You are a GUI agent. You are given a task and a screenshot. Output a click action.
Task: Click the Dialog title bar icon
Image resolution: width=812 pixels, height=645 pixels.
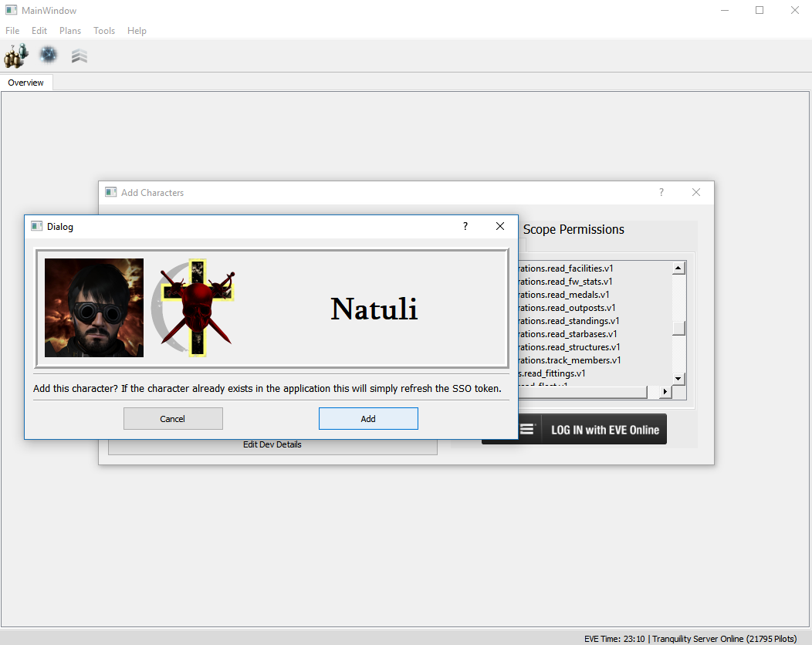tap(37, 226)
